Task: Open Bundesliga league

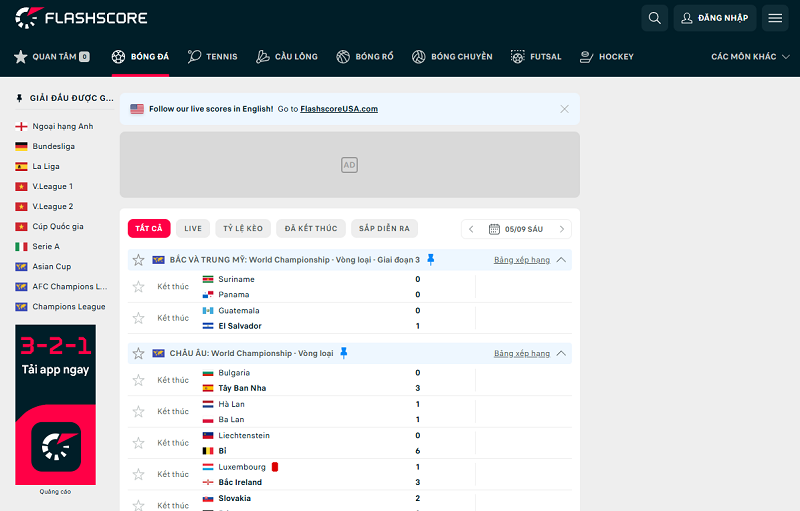Action: [x=45, y=146]
